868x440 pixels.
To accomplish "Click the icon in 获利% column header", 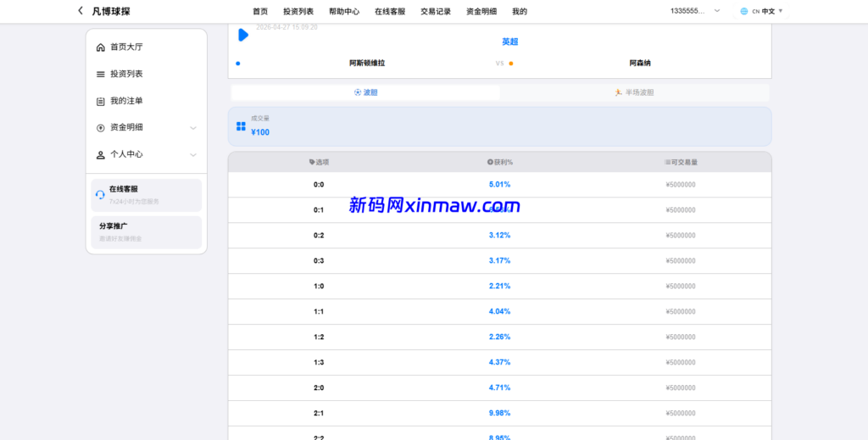I will [x=490, y=162].
